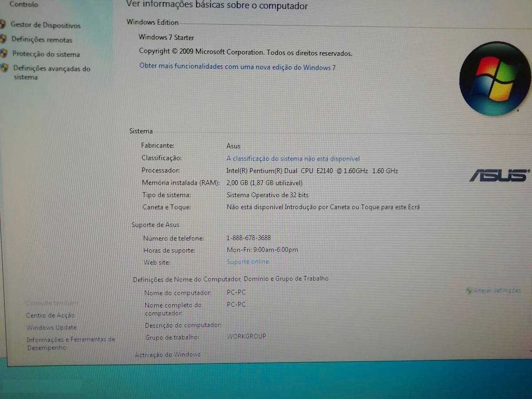
Task: Click shield icon beside Definições remotas
Action: pyautogui.click(x=3, y=39)
